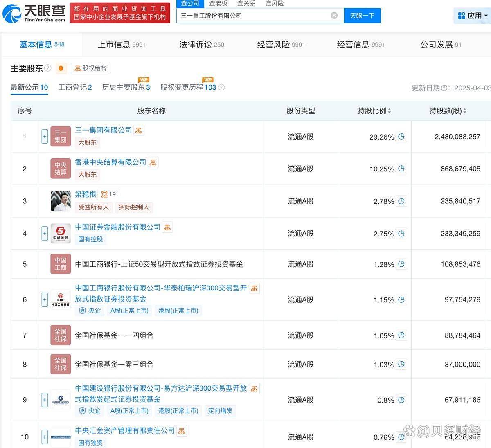This screenshot has width=491, height=448.
Task: Open the 应用 dropdown menu
Action: pos(473,16)
